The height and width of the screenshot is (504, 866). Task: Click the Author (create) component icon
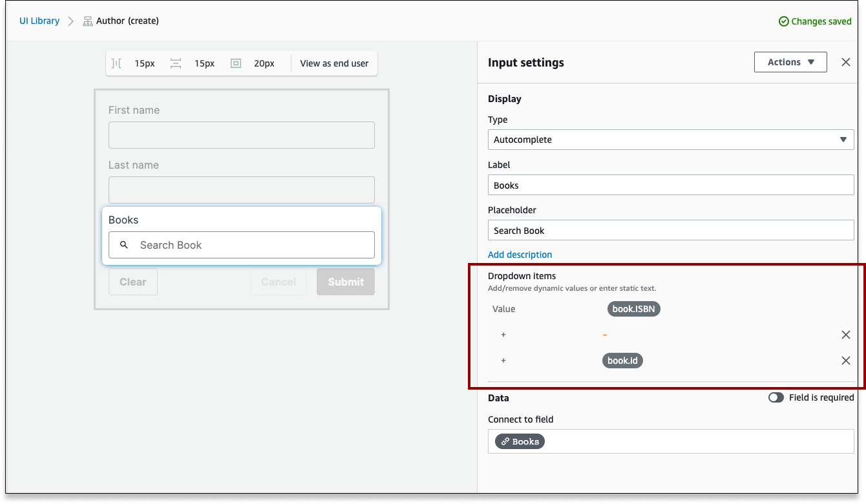tap(88, 21)
